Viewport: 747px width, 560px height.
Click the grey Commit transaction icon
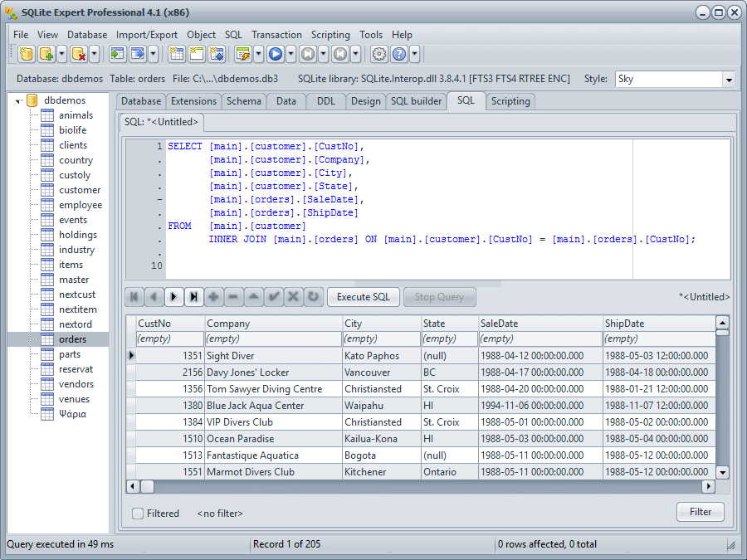pos(308,54)
